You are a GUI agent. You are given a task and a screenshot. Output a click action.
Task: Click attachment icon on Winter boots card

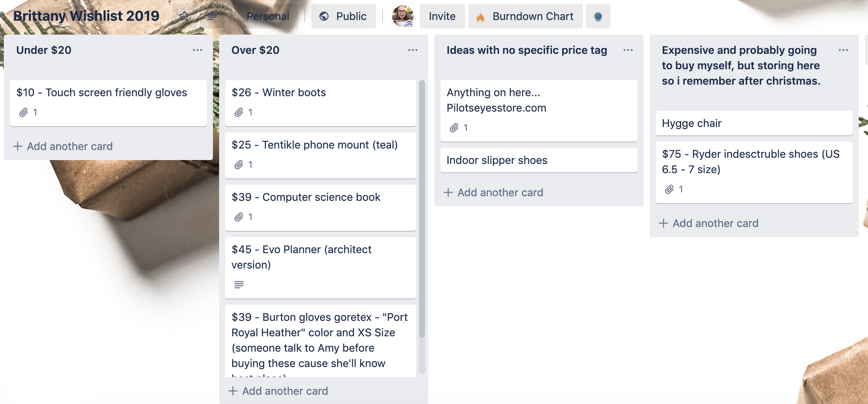(239, 112)
